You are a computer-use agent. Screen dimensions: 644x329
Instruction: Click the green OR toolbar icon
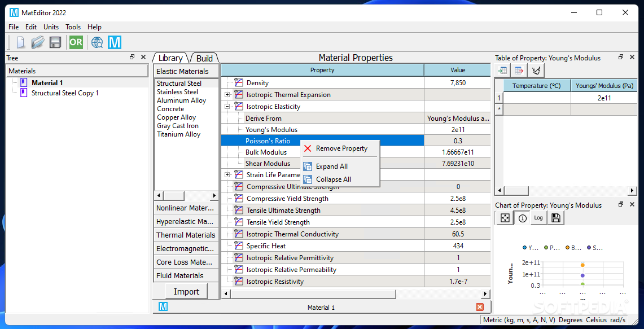click(76, 42)
